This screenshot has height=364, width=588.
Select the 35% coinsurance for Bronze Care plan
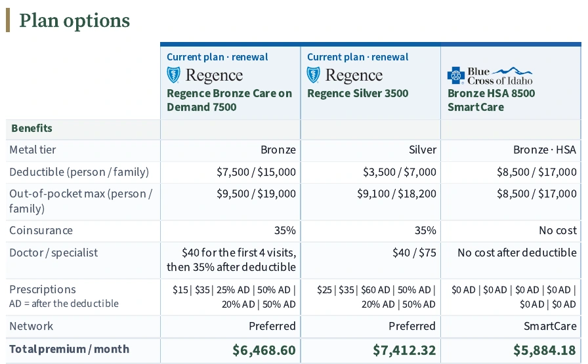285,231
